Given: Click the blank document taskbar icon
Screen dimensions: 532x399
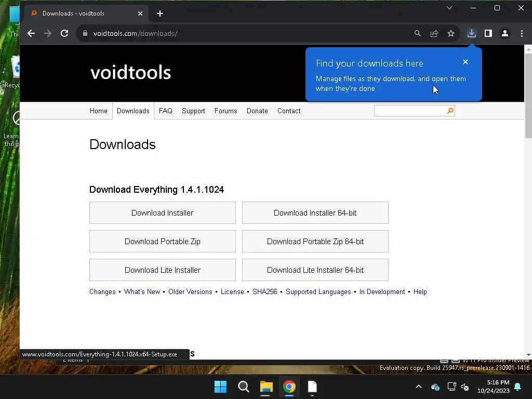Looking at the screenshot, I should (x=312, y=387).
